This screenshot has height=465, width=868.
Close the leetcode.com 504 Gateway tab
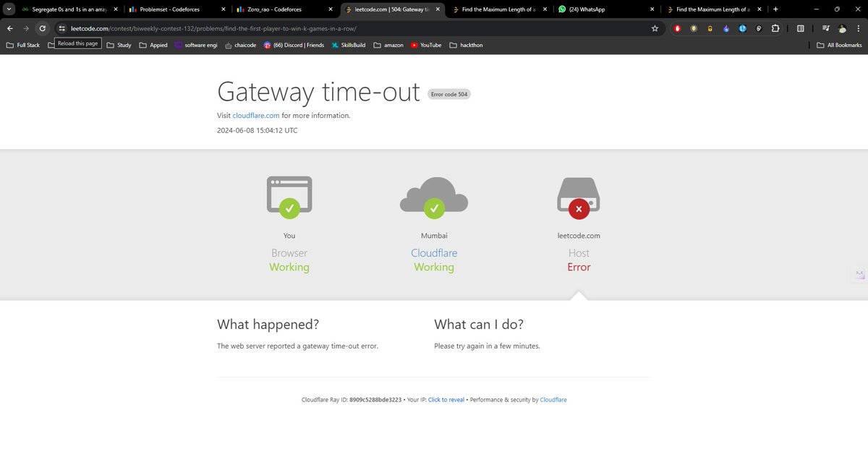pyautogui.click(x=438, y=9)
